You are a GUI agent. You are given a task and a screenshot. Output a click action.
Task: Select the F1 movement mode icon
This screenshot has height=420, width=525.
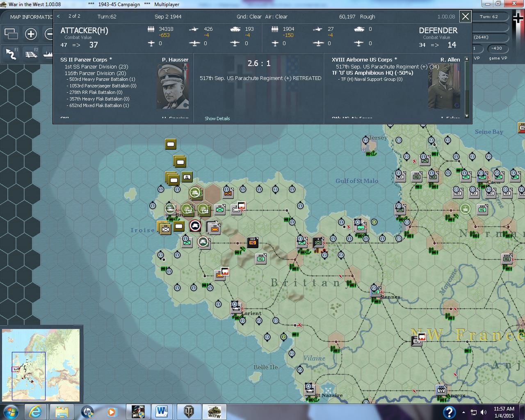11,54
